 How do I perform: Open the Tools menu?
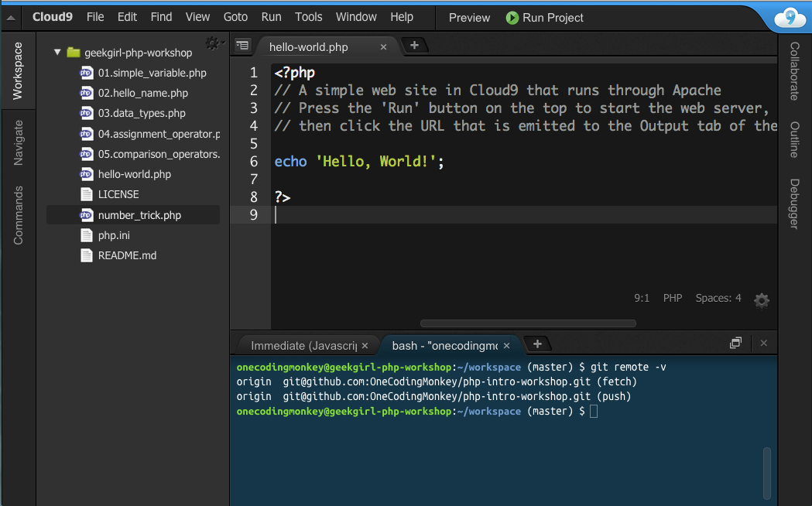(309, 17)
